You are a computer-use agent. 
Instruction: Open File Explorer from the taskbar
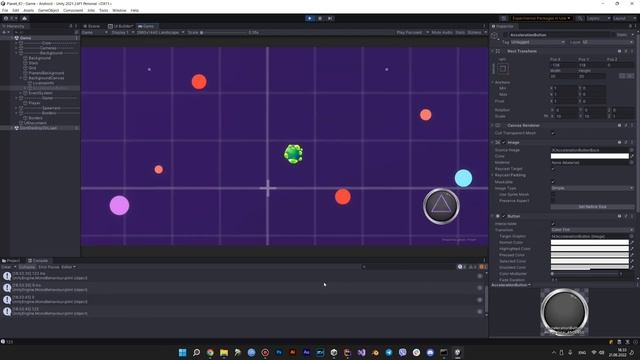pyautogui.click(x=224, y=352)
